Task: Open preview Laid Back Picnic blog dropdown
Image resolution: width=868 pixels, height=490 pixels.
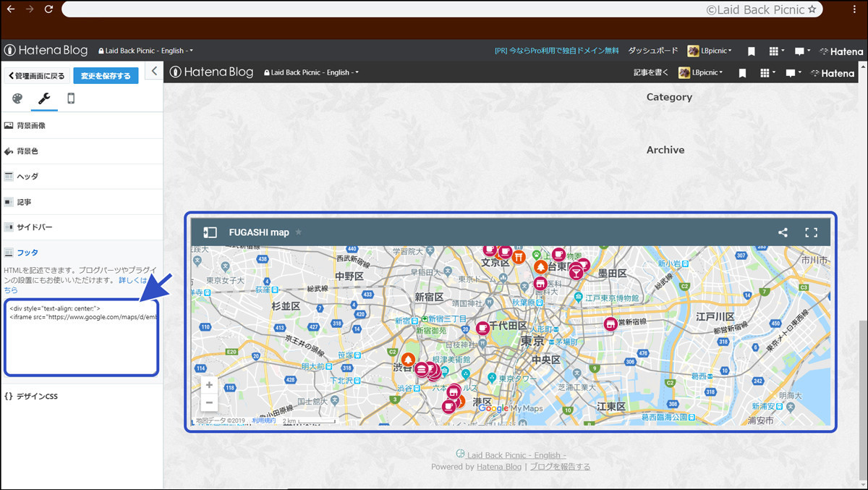Action: (312, 72)
